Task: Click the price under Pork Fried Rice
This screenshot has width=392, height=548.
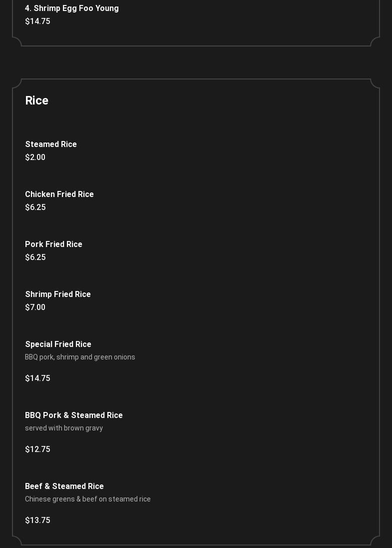Action: (x=35, y=257)
